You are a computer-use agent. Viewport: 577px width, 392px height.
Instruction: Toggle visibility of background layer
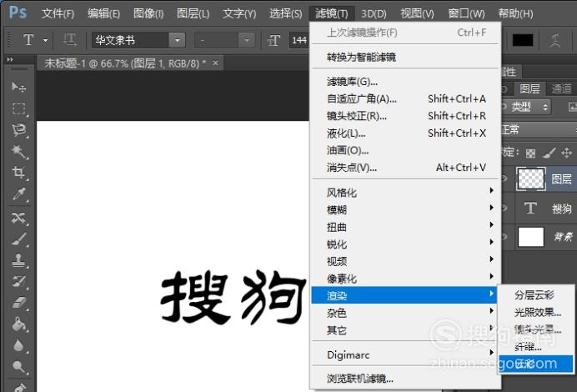(x=504, y=237)
